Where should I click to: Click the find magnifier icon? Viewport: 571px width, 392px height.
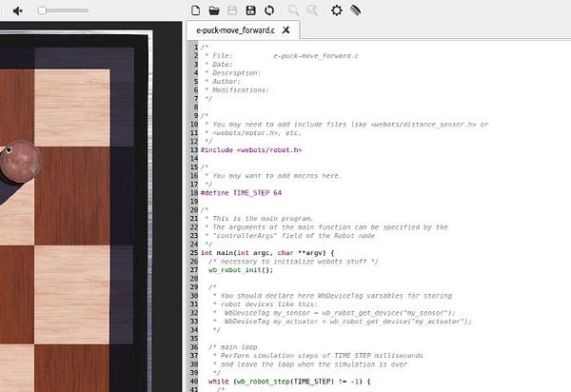tap(293, 10)
